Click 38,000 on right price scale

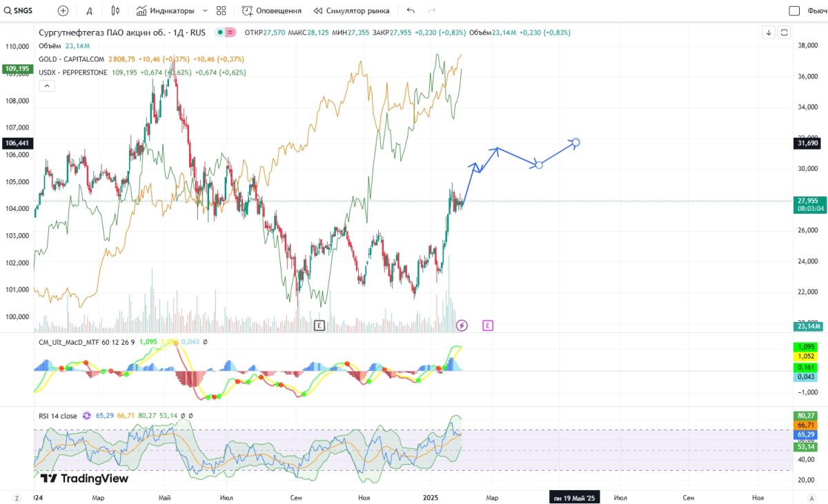tap(807, 46)
